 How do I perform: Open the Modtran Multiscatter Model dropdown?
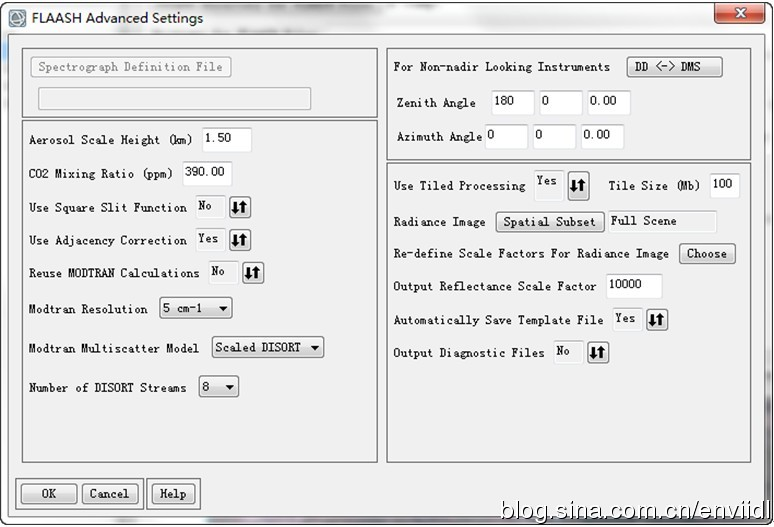click(x=268, y=347)
